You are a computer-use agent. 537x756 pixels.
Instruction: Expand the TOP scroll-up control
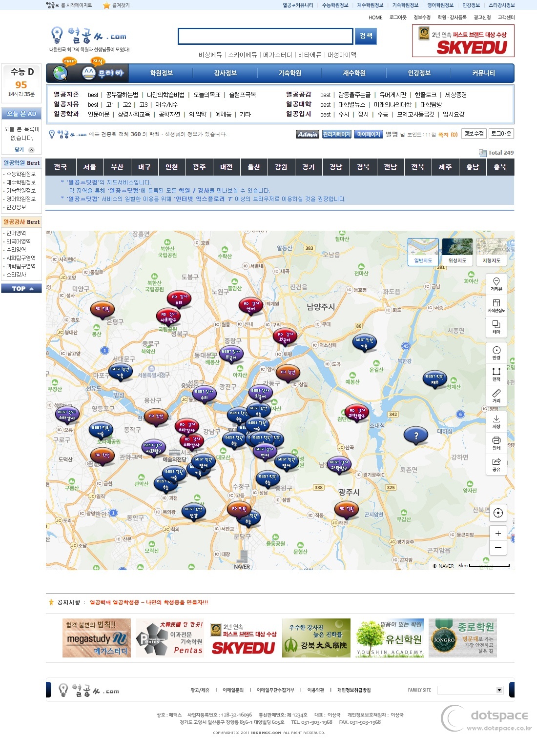[22, 288]
